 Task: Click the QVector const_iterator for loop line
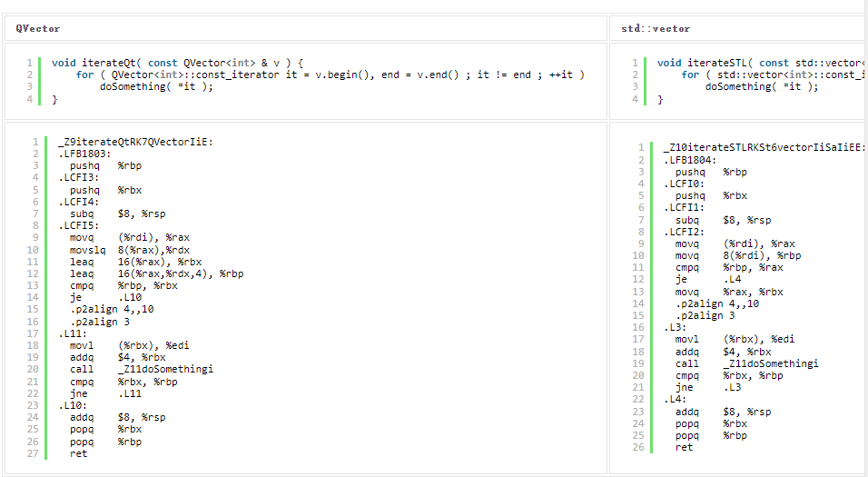(x=330, y=75)
